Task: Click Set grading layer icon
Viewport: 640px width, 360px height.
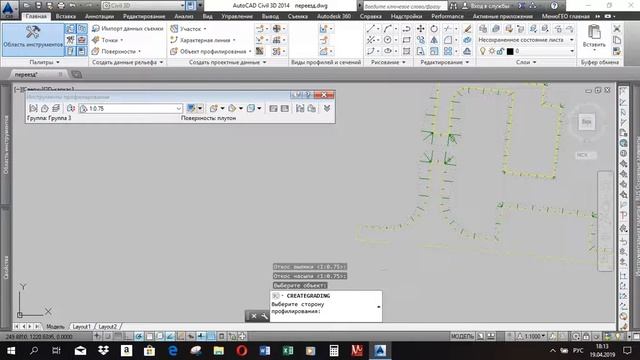Action: (56, 108)
